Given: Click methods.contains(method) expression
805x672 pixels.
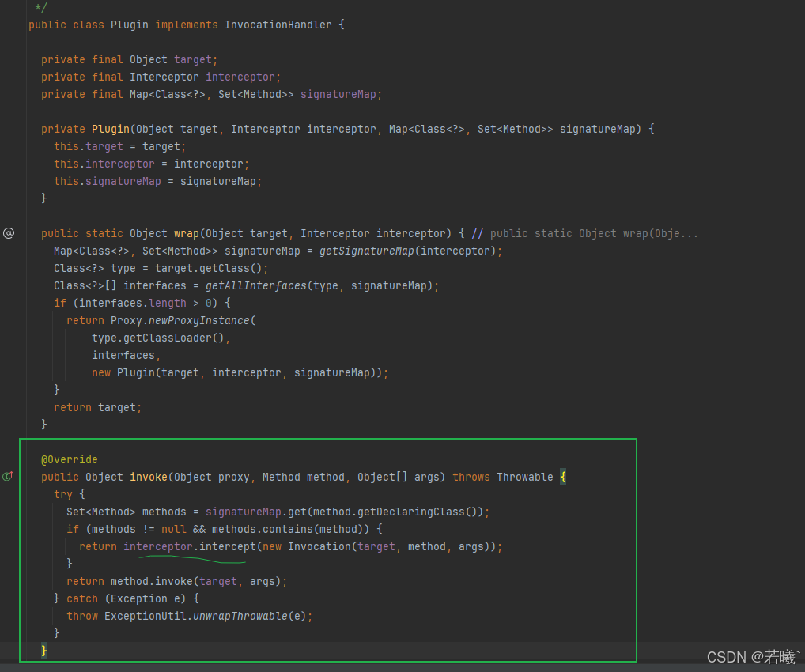Looking at the screenshot, I should click(290, 529).
